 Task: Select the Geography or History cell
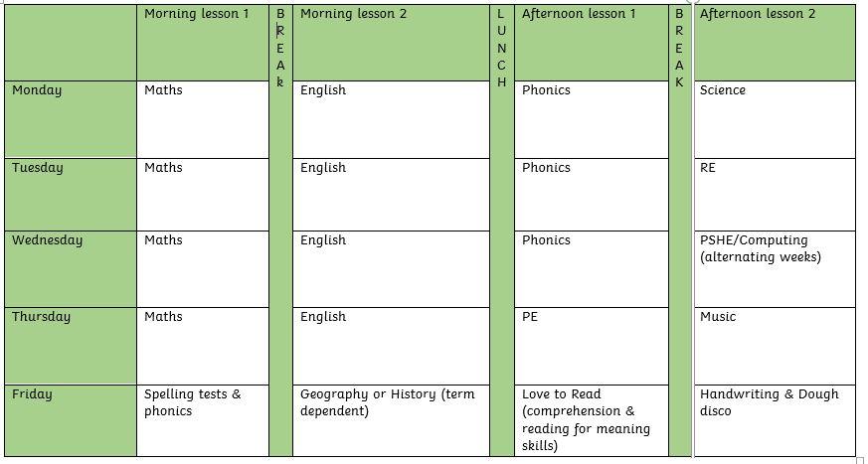391,421
